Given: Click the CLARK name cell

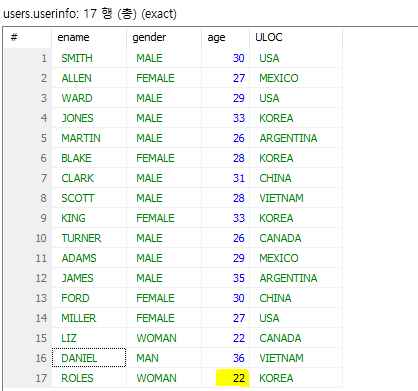Looking at the screenshot, I should coord(89,178).
